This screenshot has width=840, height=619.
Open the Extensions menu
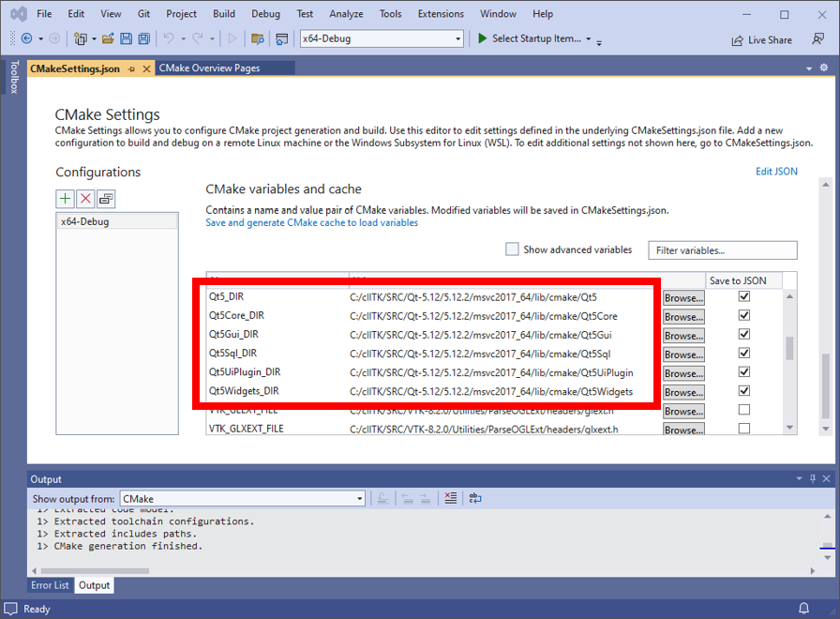tap(441, 14)
